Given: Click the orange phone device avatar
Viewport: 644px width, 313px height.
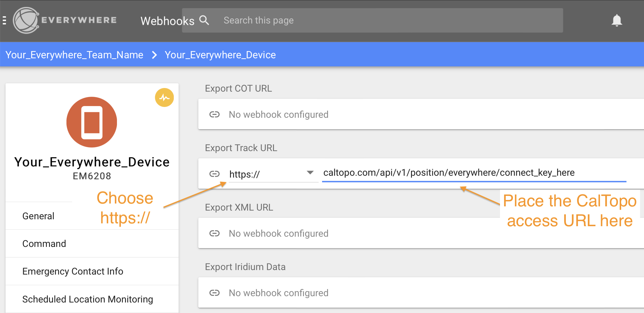Looking at the screenshot, I should coord(92,122).
